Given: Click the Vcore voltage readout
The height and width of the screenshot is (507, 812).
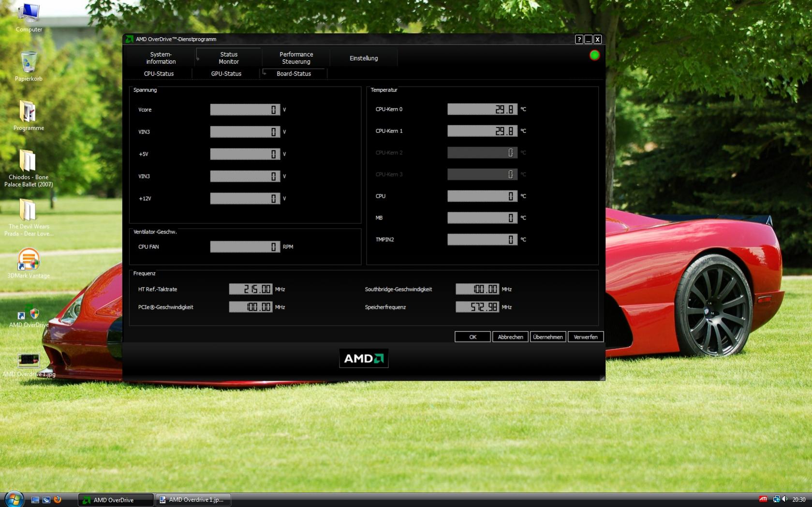Looking at the screenshot, I should coord(245,110).
